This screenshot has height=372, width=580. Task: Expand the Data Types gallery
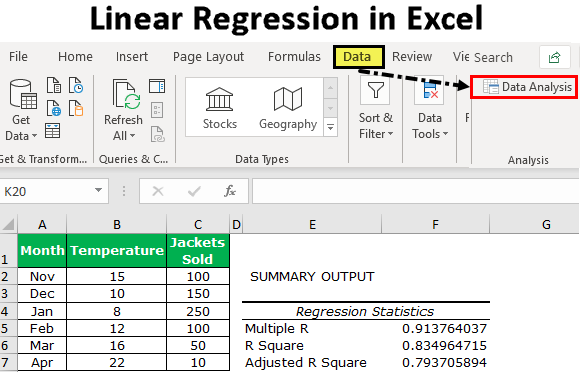point(330,127)
